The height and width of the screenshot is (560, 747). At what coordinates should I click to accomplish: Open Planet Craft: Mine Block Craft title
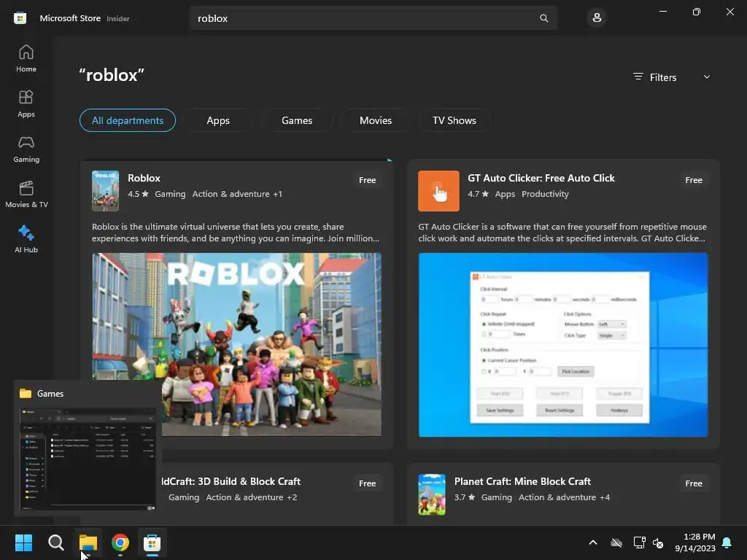(x=522, y=481)
